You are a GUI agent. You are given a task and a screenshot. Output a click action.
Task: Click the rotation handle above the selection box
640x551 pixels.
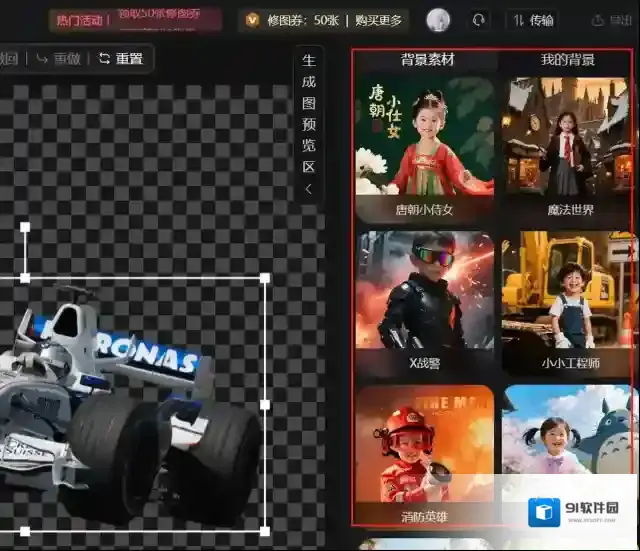(25, 228)
